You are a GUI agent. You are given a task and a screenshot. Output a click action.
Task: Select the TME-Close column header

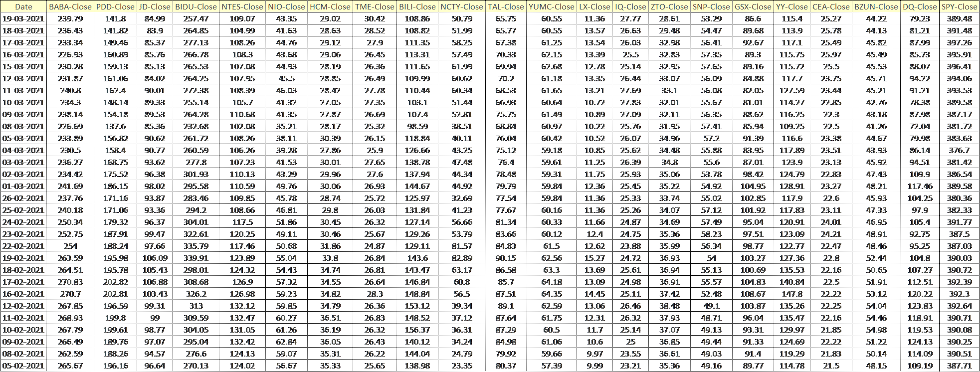pyautogui.click(x=374, y=6)
